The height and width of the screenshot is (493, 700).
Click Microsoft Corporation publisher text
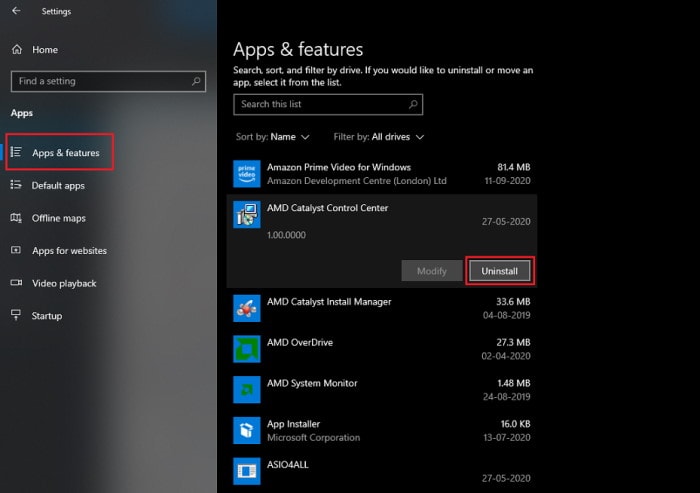[313, 438]
